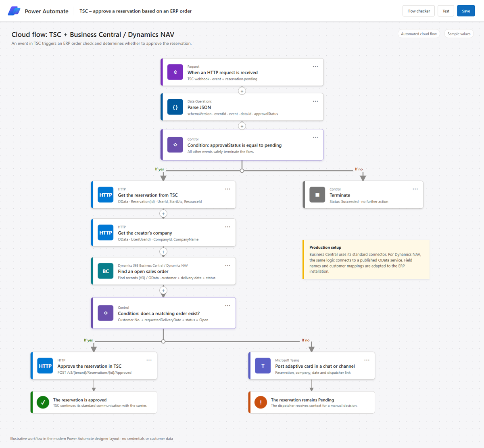
Task: Click 'The reservation is approved' outcome text
Action: (80, 400)
